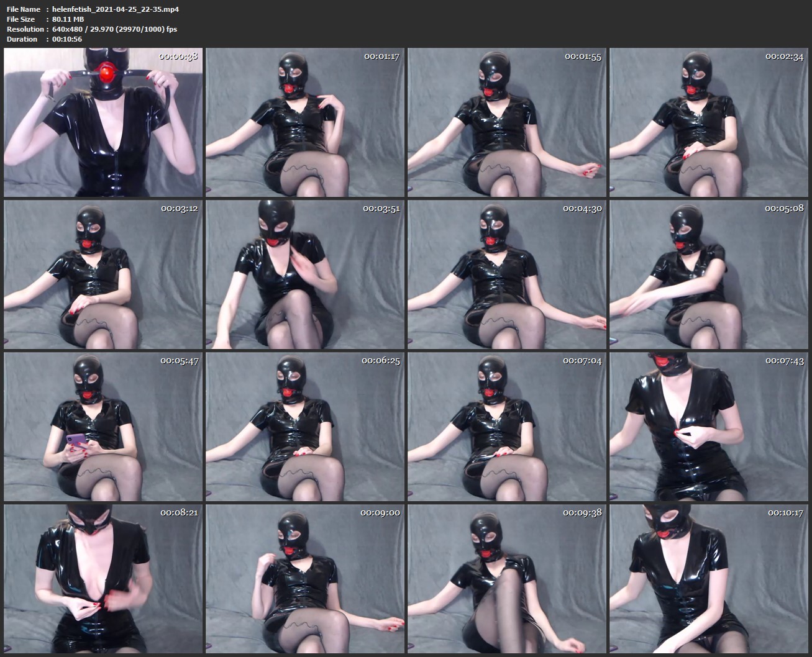Screen dimensions: 812x657
Task: Click the file name helenfetish_2021-04-25_22-35.mp4
Action: point(116,9)
